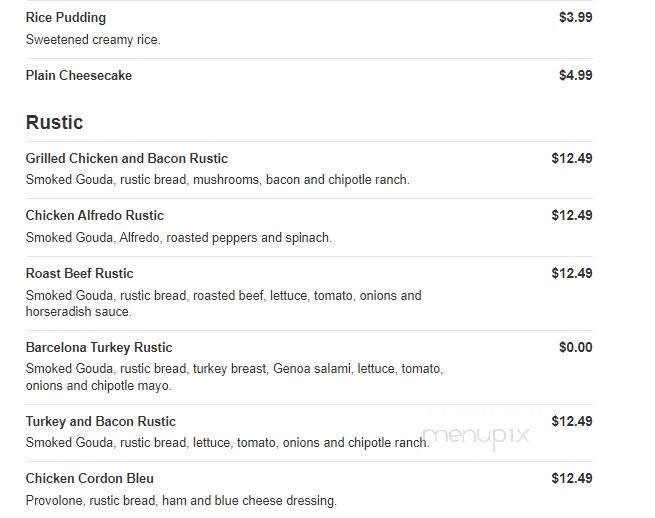Click the $3.99 Rice Pudding price

[575, 18]
